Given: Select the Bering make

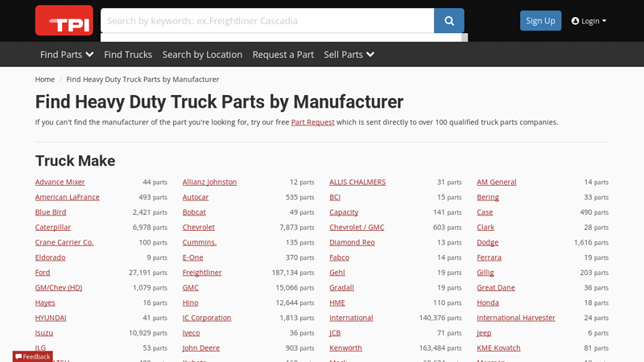Looking at the screenshot, I should pyautogui.click(x=488, y=197).
